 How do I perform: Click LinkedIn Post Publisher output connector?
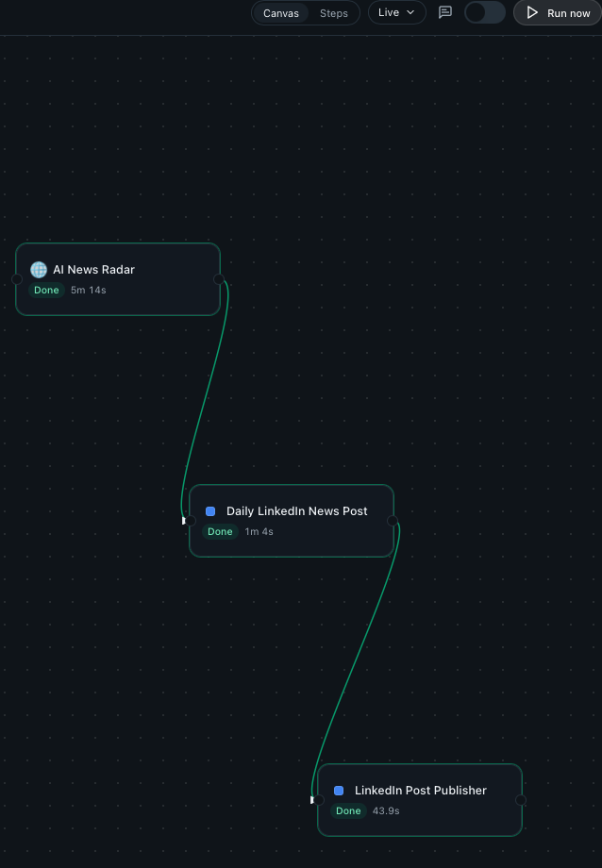pyautogui.click(x=521, y=800)
